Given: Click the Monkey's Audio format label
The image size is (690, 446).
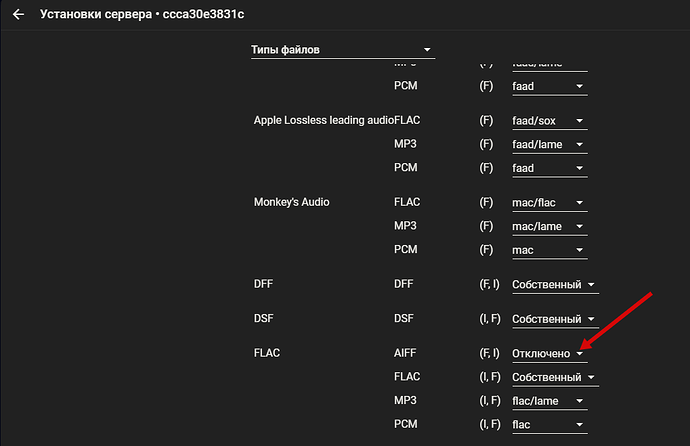Looking at the screenshot, I should point(291,202).
